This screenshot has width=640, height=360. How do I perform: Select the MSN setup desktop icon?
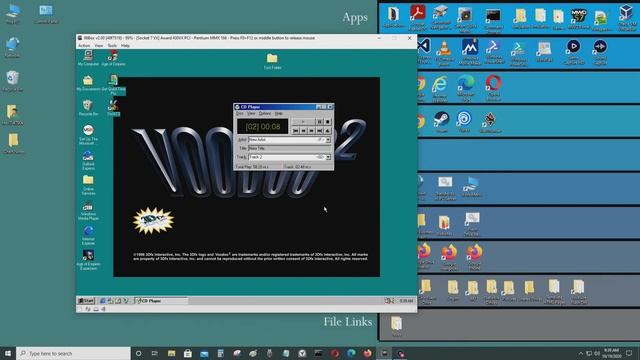88,135
